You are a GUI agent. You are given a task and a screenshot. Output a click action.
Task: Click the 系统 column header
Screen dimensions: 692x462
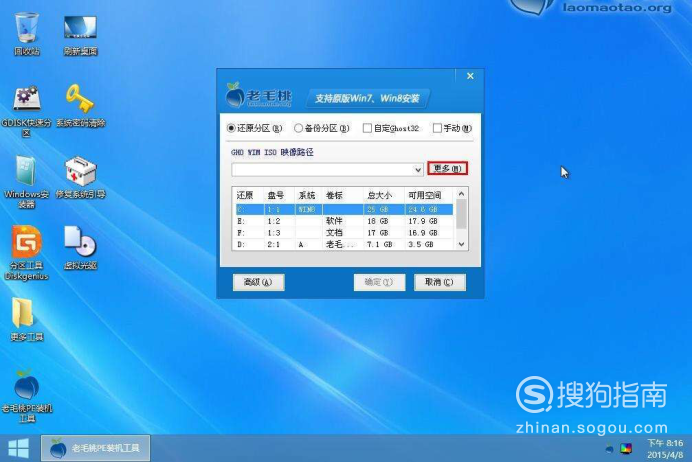tap(308, 195)
